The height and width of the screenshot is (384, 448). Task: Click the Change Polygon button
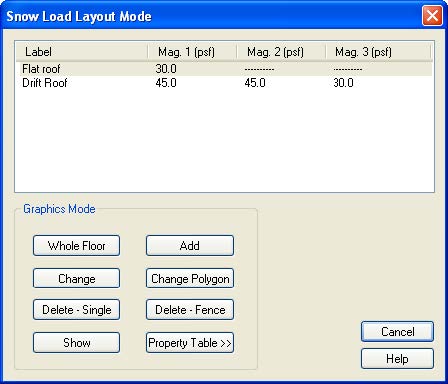190,278
